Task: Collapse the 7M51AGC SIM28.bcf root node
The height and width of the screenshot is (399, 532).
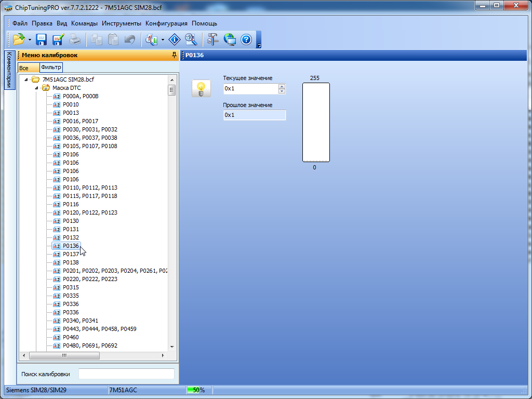Action: coord(26,79)
